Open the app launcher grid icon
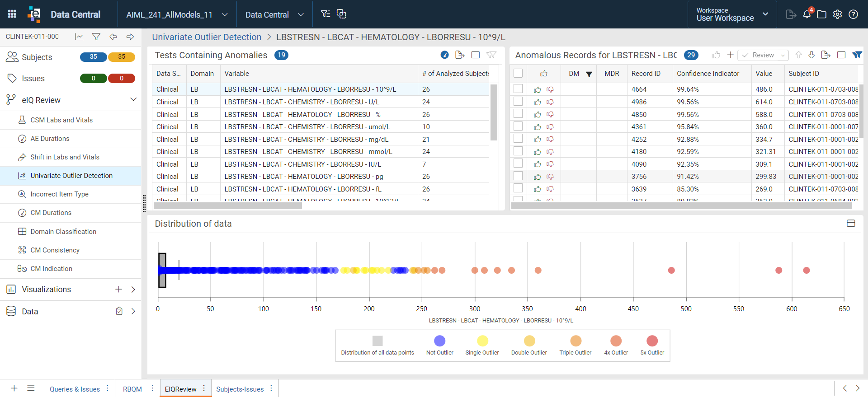 [x=12, y=14]
